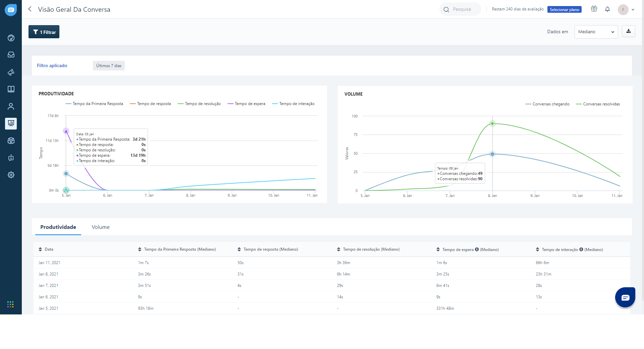Click Restam 240 dias de avaliação text

(x=518, y=9)
